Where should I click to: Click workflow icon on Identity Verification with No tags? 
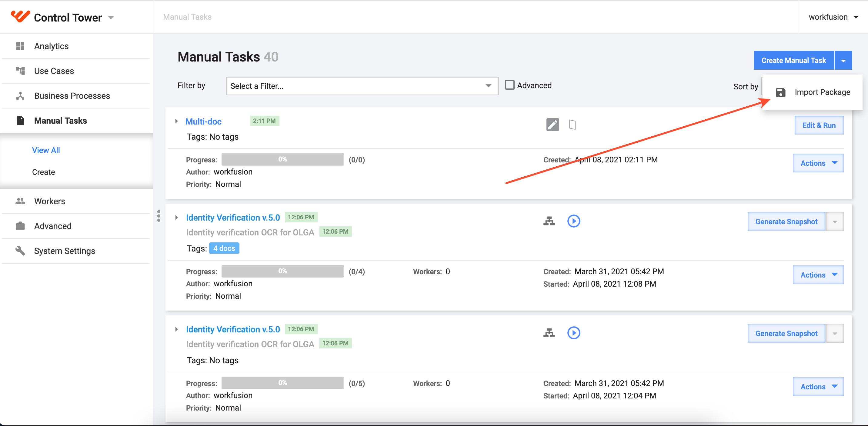pos(549,333)
